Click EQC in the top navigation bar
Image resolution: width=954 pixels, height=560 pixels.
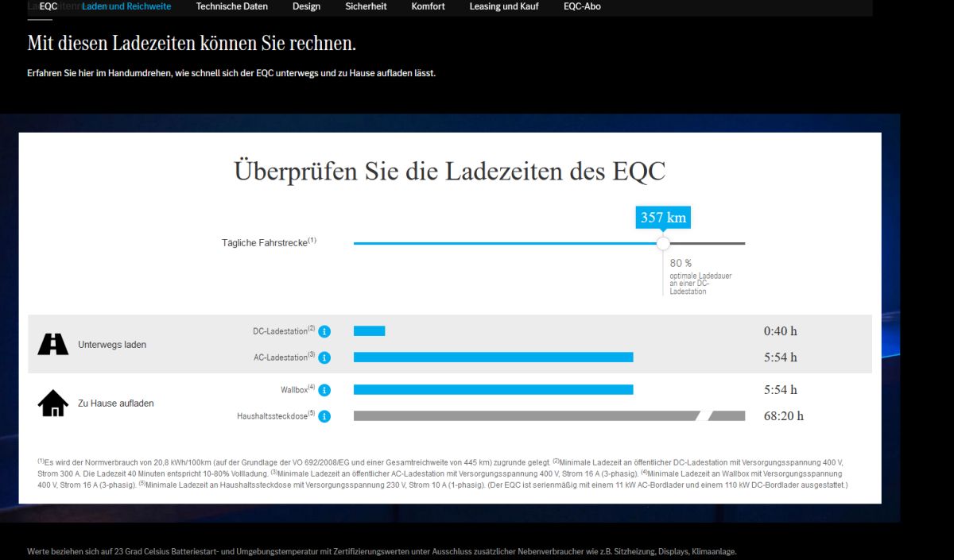tap(48, 6)
